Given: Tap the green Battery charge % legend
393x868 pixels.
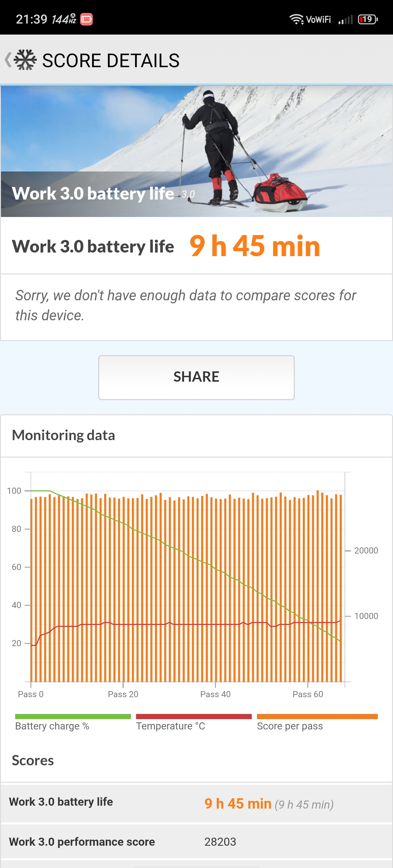Looking at the screenshot, I should [72, 722].
